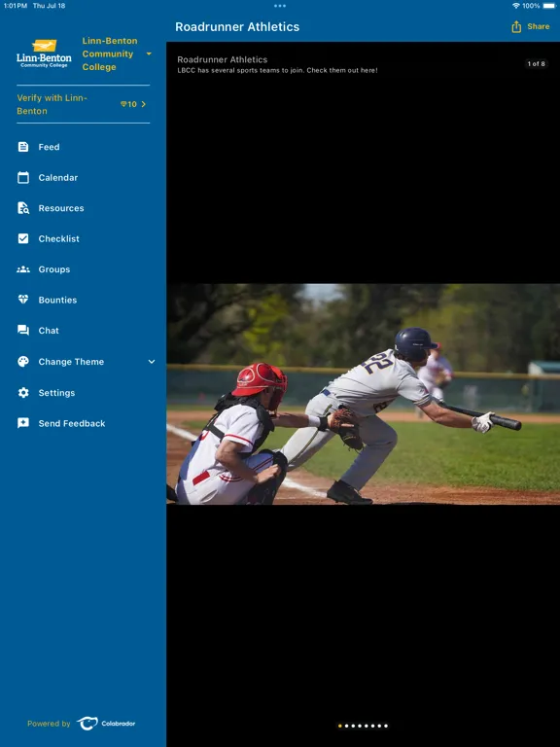Tap the Thu Jul 18 date

(49, 6)
